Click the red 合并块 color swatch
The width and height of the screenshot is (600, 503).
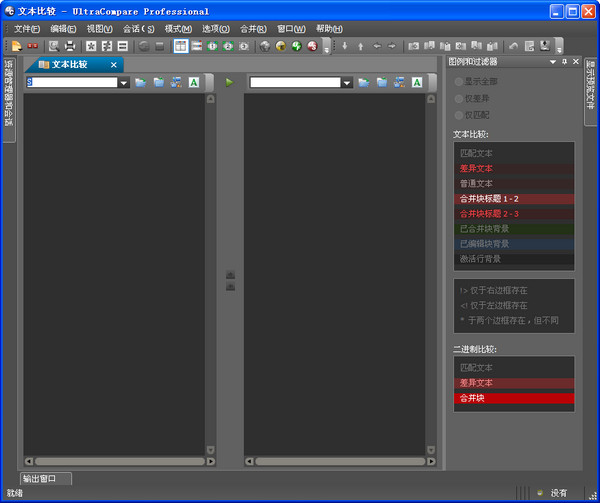(x=514, y=398)
